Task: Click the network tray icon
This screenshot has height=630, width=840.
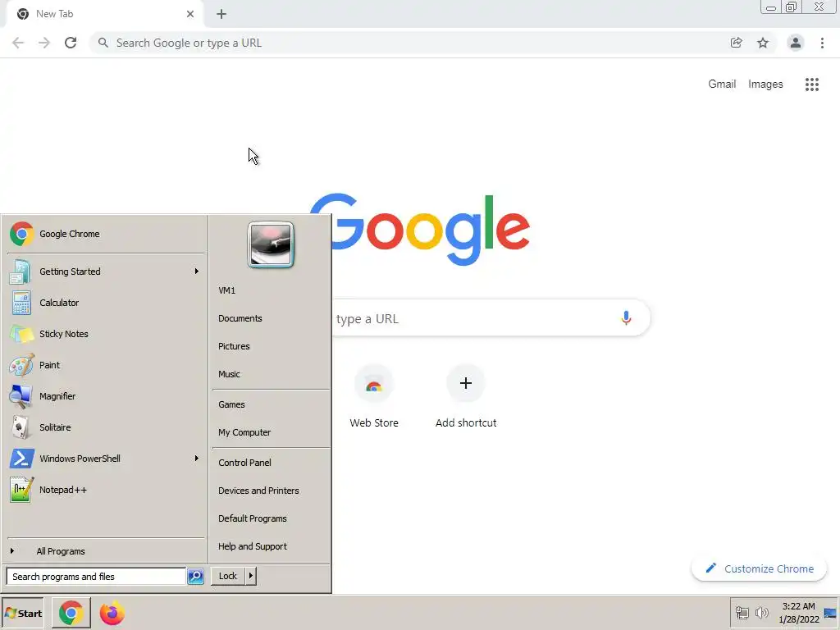Action: (742, 613)
